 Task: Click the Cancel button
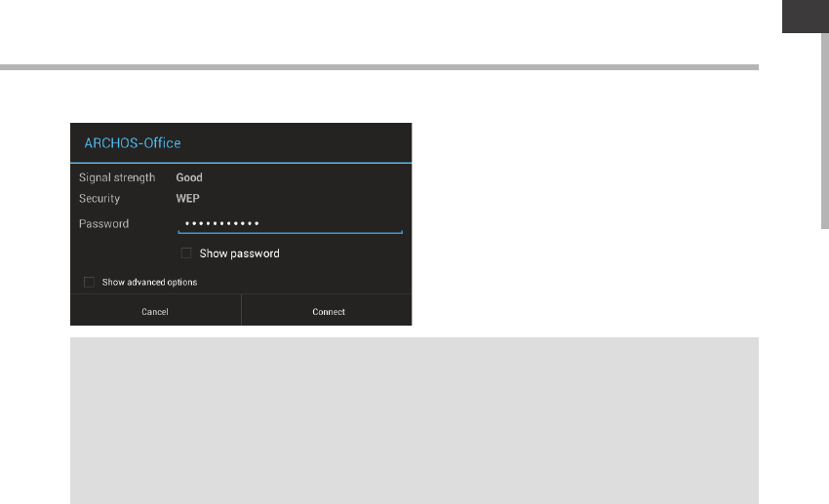tap(155, 310)
